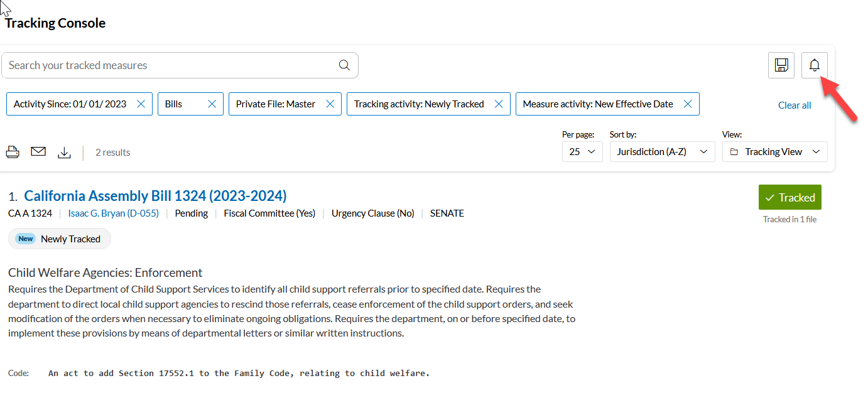Remove the Bills filter chip
This screenshot has width=868, height=415.
click(x=212, y=104)
